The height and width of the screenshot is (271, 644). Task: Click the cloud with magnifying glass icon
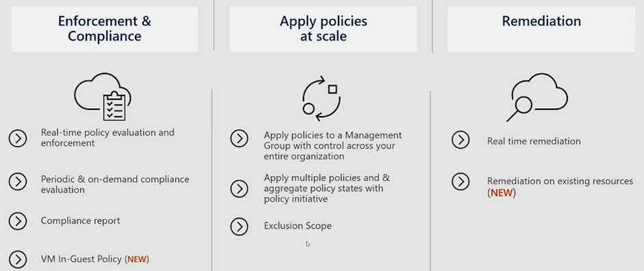coord(537,97)
